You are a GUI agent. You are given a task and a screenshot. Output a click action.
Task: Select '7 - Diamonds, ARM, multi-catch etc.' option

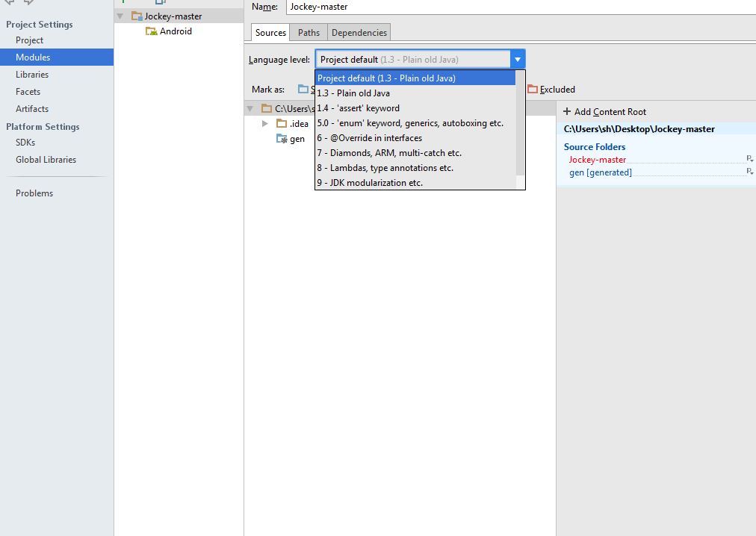pos(388,153)
